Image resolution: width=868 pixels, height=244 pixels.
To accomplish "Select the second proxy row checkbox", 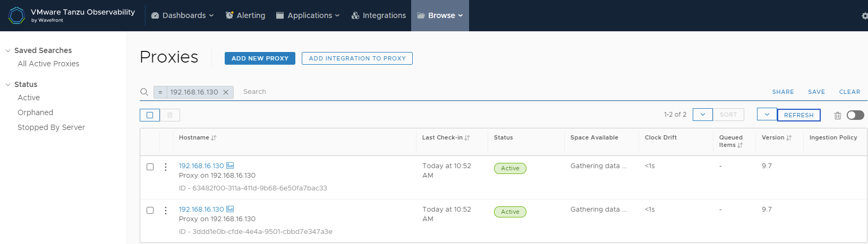I will (150, 211).
